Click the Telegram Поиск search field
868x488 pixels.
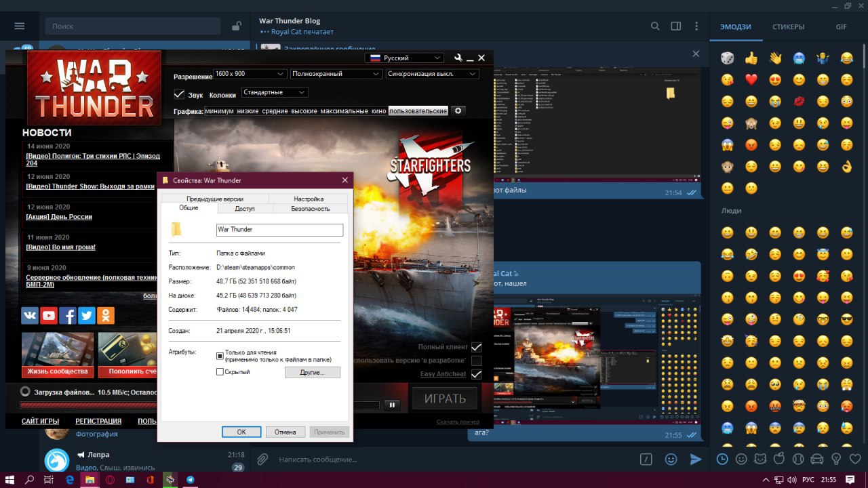click(133, 26)
